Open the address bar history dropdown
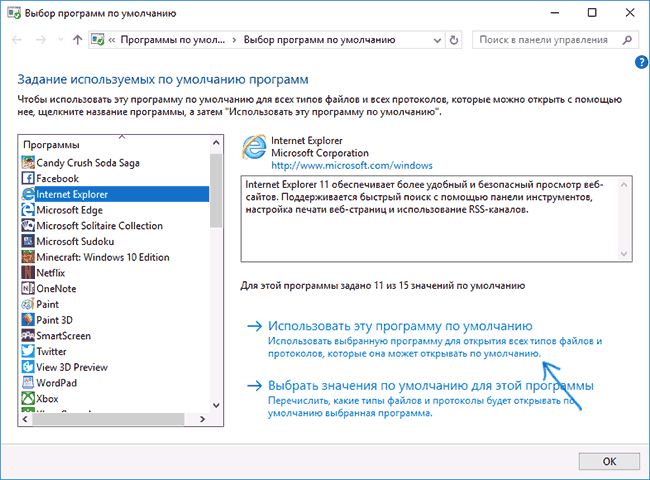Image resolution: width=650 pixels, height=480 pixels. tap(437, 40)
